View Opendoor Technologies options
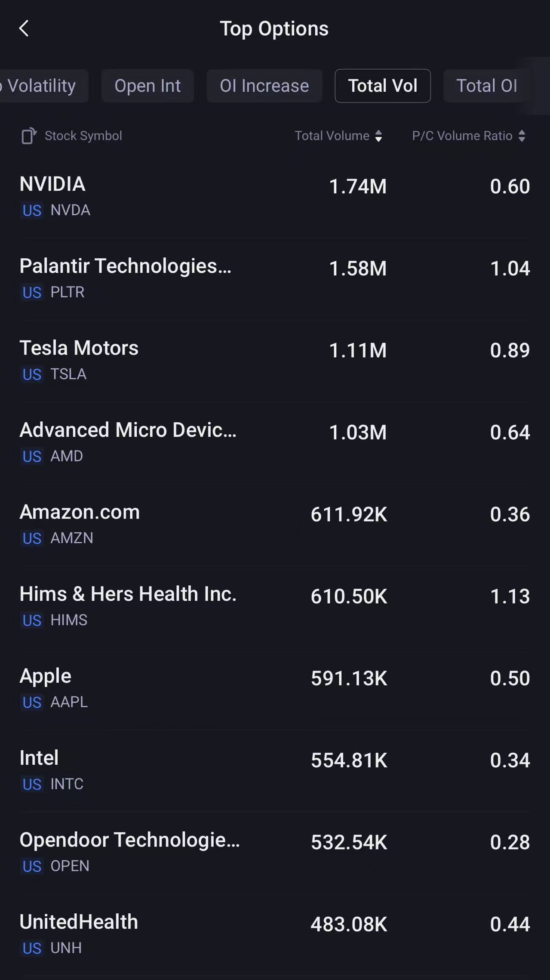 point(274,852)
